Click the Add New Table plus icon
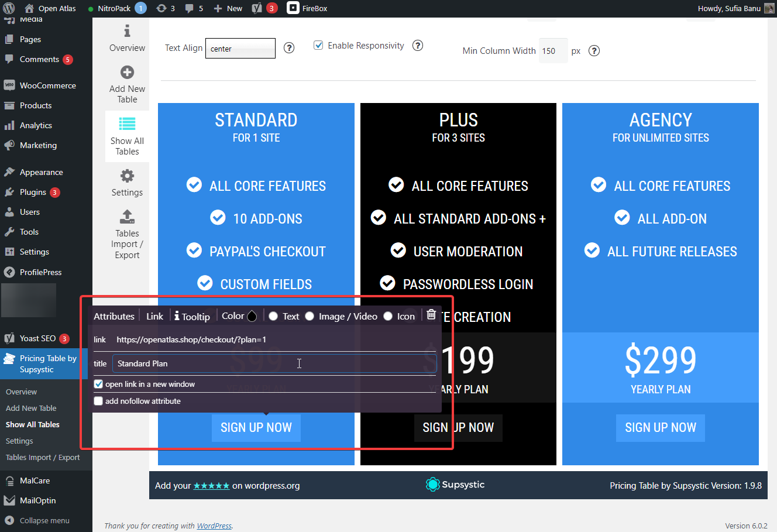Image resolution: width=777 pixels, height=532 pixels. coord(127,73)
